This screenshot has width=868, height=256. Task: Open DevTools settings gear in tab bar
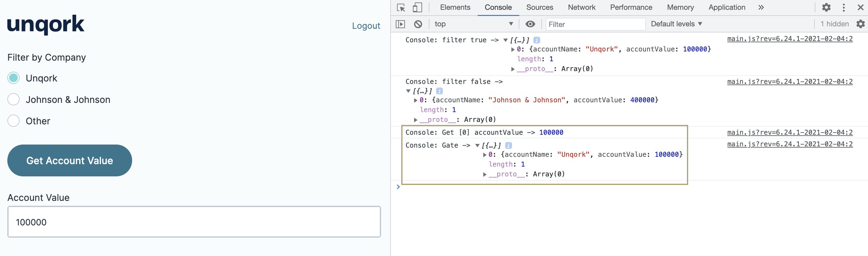826,7
